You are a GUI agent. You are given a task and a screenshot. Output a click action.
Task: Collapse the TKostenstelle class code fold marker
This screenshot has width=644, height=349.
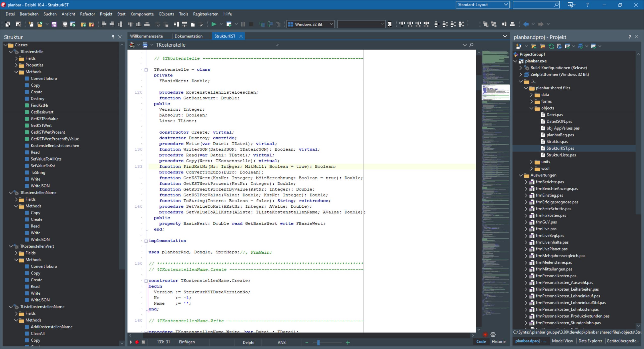pos(146,70)
